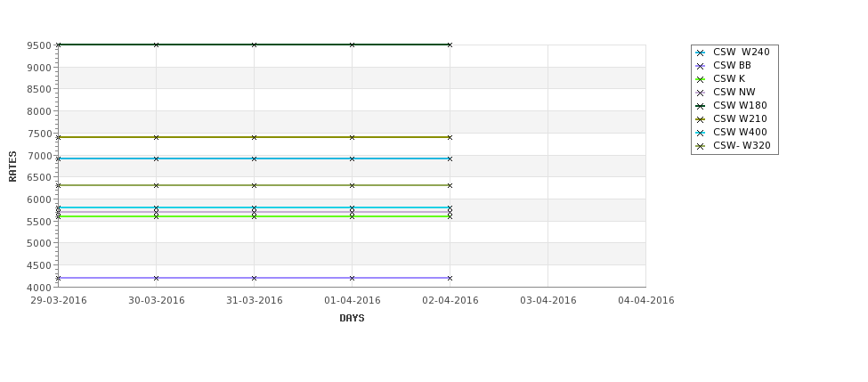Click the CSW BB legend marker icon
This screenshot has height=382, width=868.
(701, 67)
